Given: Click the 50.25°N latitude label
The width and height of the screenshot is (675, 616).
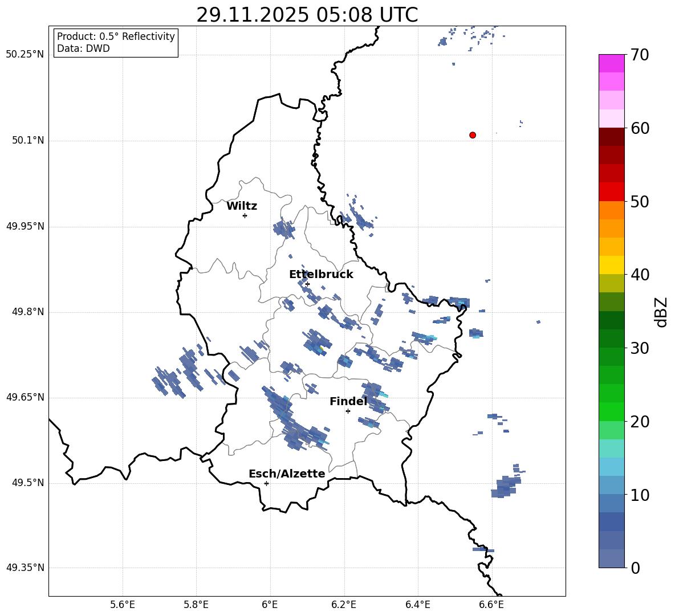Looking at the screenshot, I should coord(25,55).
